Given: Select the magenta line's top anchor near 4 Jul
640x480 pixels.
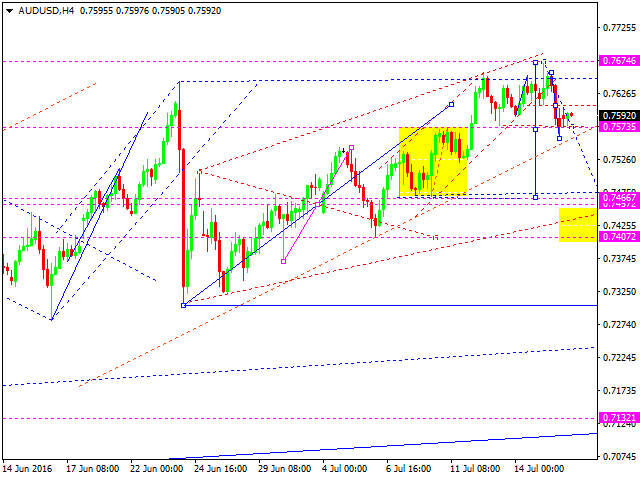Looking at the screenshot, I should [x=351, y=147].
